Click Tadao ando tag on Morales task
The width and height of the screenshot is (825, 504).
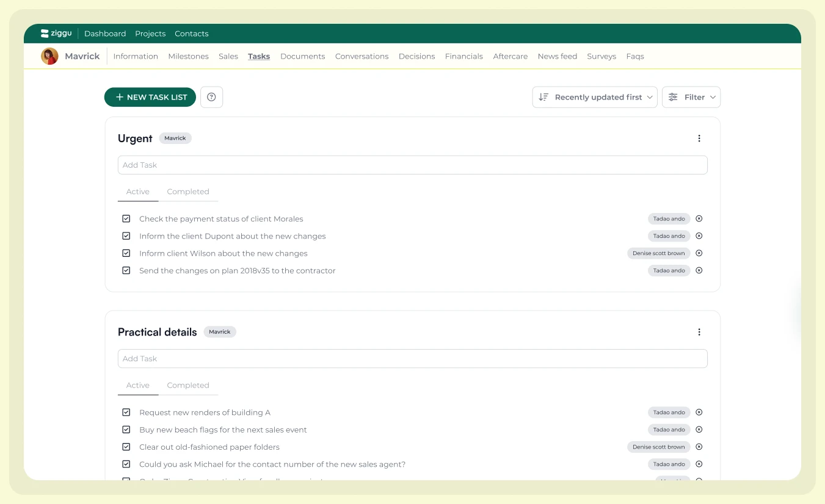pyautogui.click(x=669, y=218)
